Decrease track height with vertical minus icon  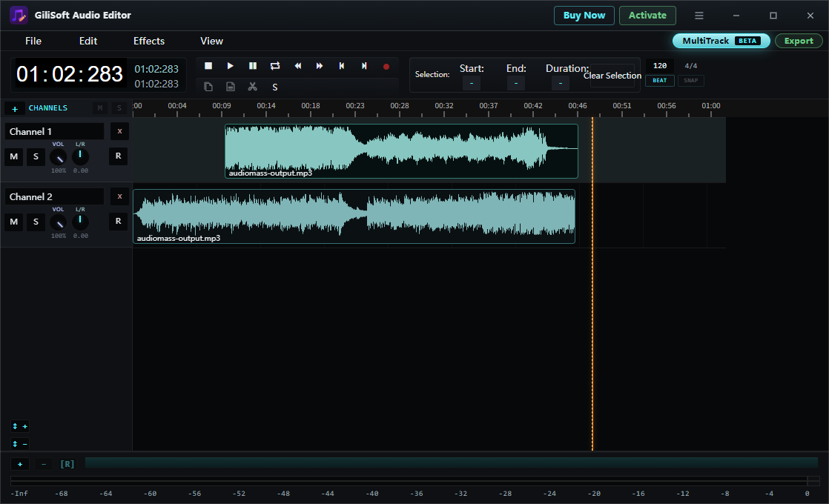20,444
